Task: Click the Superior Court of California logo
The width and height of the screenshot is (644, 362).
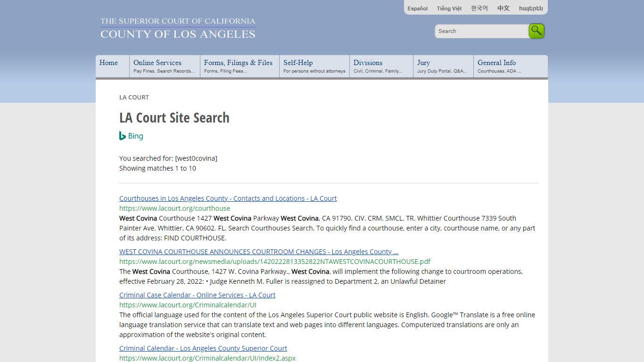Action: click(178, 28)
